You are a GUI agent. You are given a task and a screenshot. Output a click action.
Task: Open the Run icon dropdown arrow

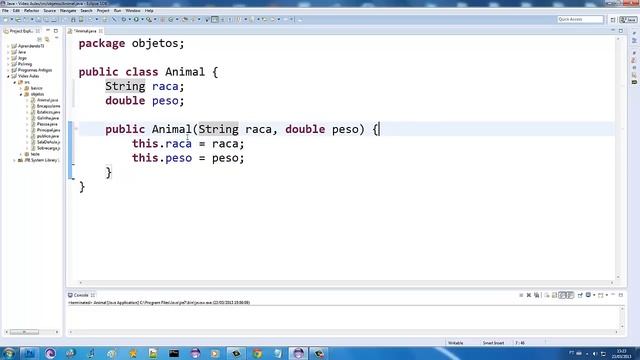tap(142, 20)
